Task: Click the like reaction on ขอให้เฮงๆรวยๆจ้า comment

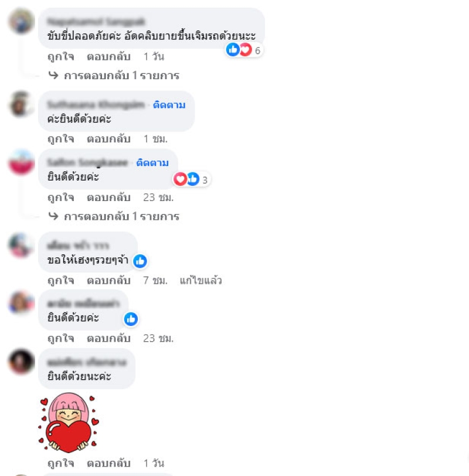Action: [140, 261]
